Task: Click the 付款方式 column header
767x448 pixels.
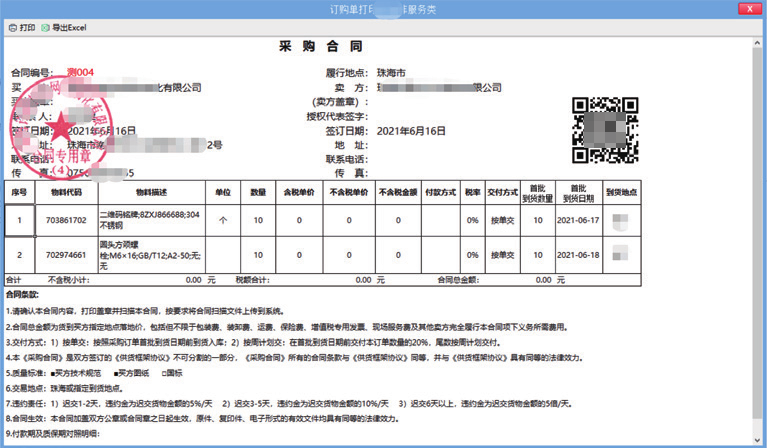Action: point(440,193)
